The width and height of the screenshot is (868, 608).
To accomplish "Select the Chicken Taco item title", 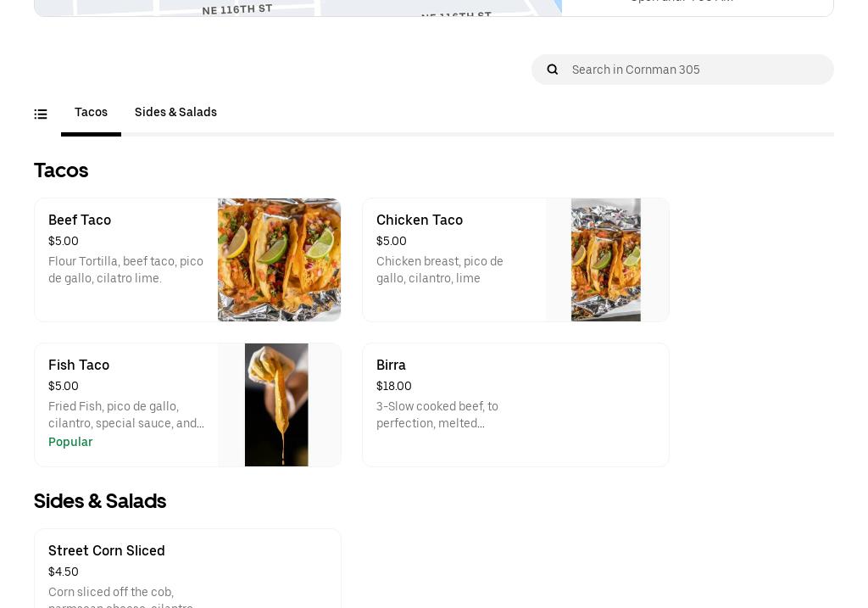I will (x=420, y=220).
